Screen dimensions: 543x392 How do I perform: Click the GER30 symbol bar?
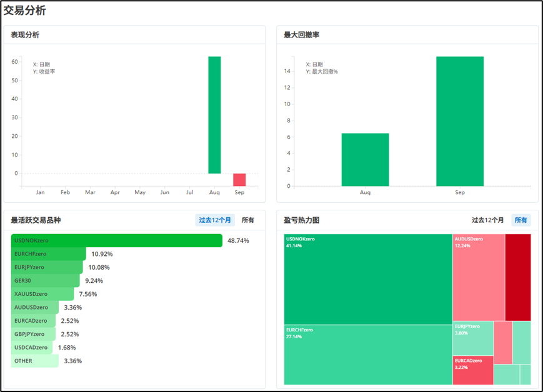44,281
